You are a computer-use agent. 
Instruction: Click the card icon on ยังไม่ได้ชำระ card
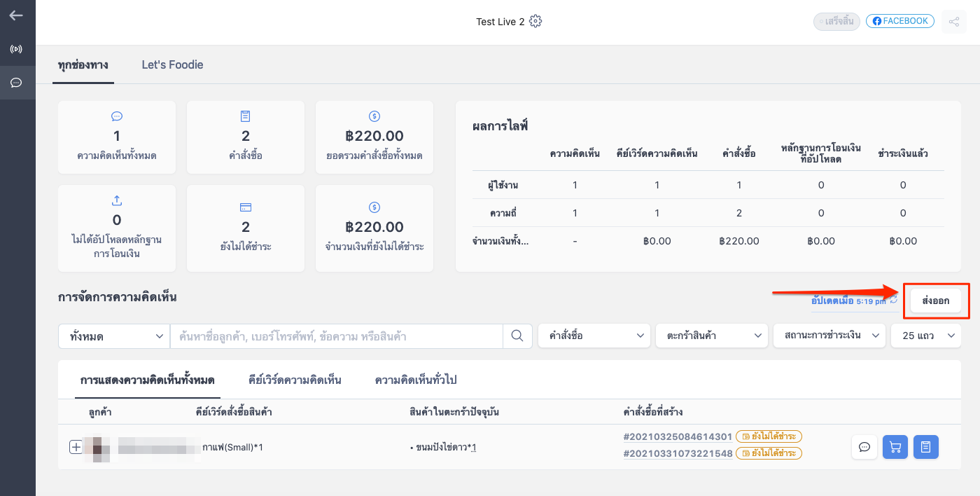[246, 207]
